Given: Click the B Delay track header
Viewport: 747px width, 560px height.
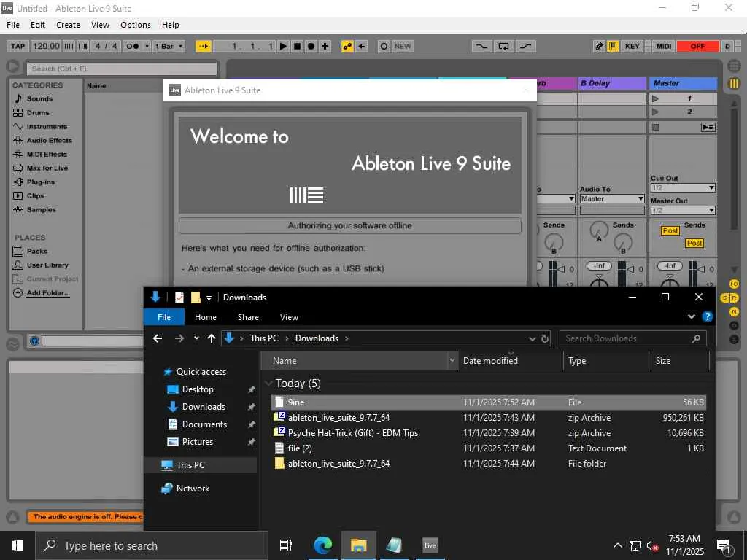Looking at the screenshot, I should pyautogui.click(x=612, y=83).
